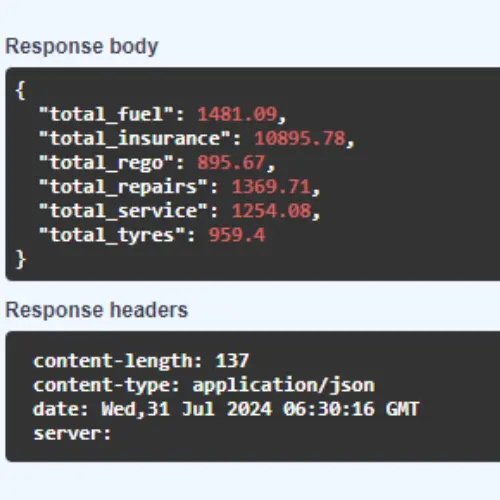Screen dimensions: 500x500
Task: Click the Response body heading
Action: coord(82,46)
